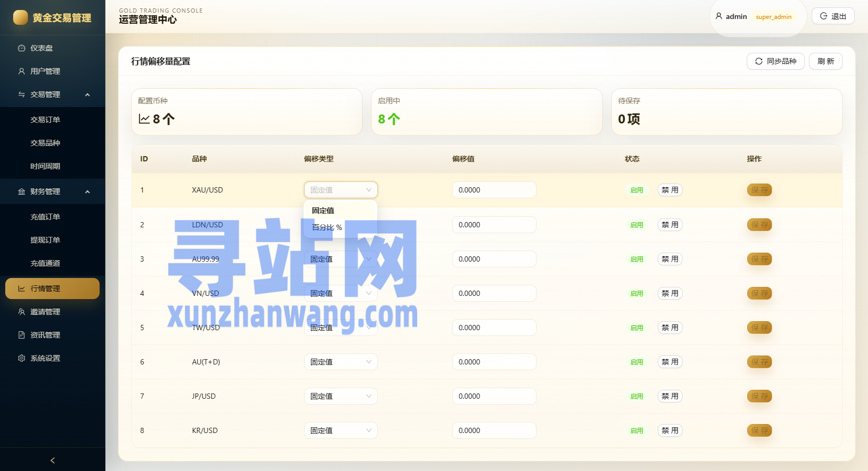
Task: Click the 退出 logout button
Action: tap(833, 16)
